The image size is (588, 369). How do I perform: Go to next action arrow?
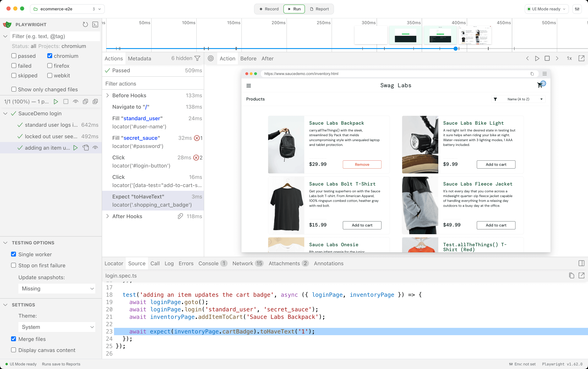pos(557,58)
